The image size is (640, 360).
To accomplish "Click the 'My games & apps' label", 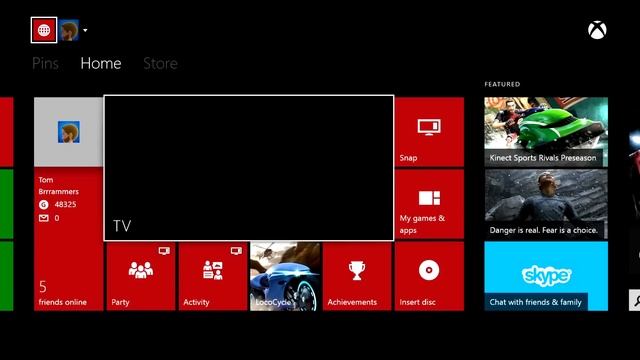I will coord(422,224).
